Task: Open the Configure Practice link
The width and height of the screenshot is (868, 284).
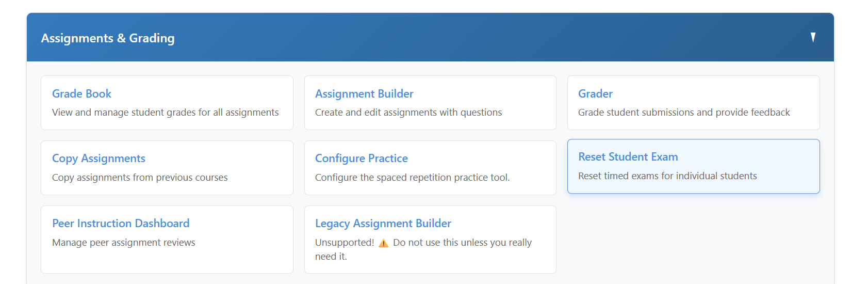Action: click(x=361, y=159)
